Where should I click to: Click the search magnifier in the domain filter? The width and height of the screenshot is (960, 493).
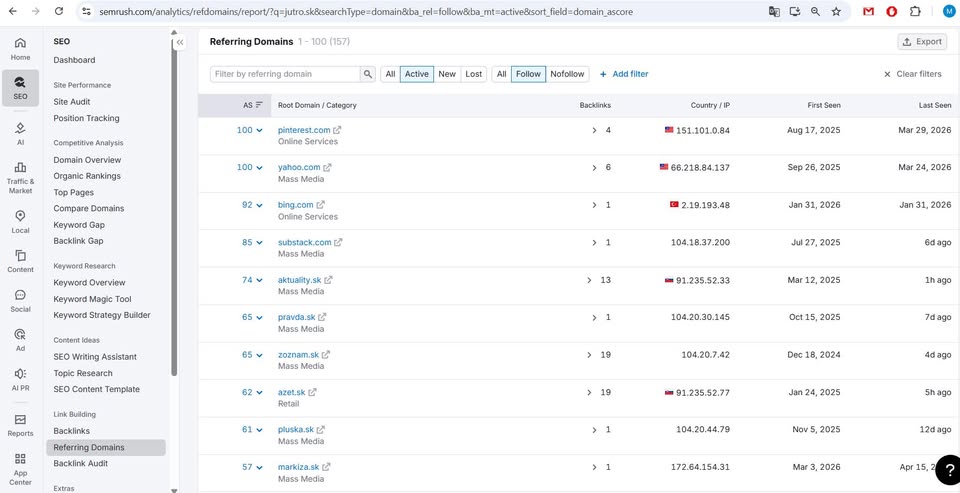pyautogui.click(x=367, y=74)
